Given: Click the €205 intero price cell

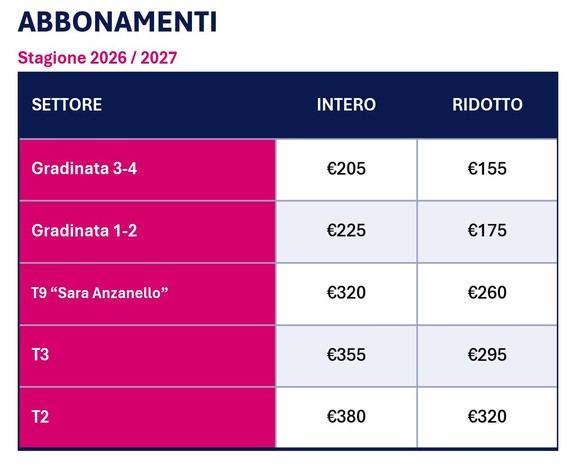Looking at the screenshot, I should [346, 169].
